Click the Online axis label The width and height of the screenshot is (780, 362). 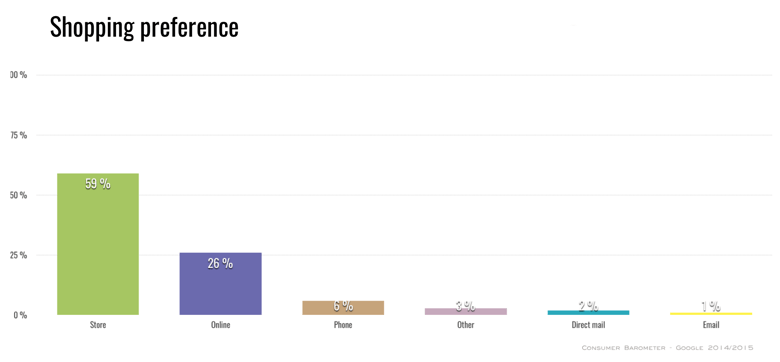(x=220, y=325)
